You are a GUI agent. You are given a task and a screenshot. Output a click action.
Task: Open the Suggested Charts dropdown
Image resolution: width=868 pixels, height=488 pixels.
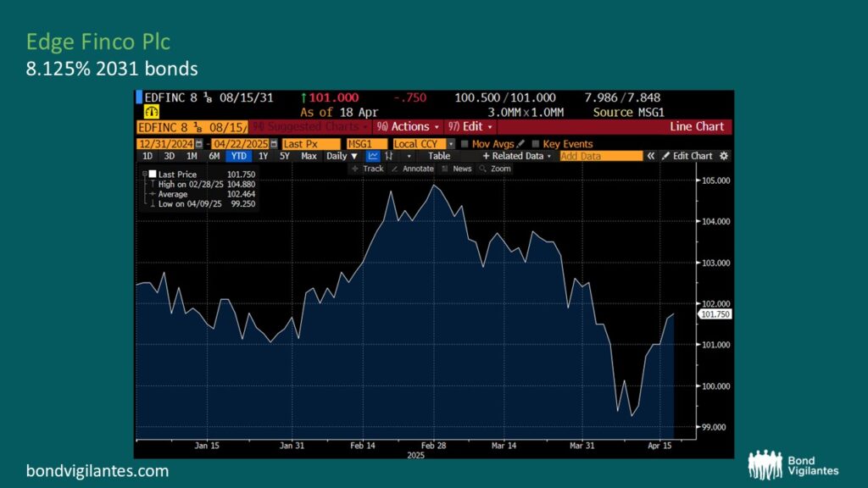coord(310,127)
